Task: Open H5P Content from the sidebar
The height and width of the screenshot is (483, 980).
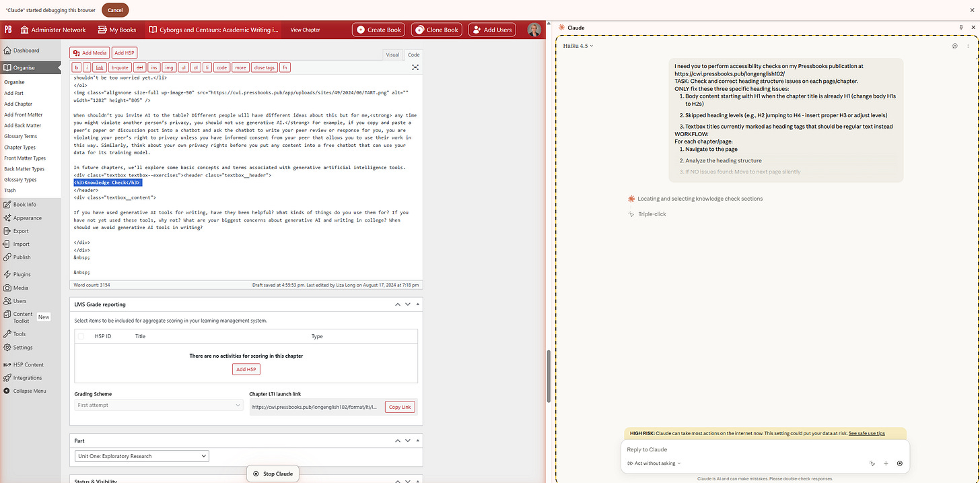Action: [x=26, y=364]
